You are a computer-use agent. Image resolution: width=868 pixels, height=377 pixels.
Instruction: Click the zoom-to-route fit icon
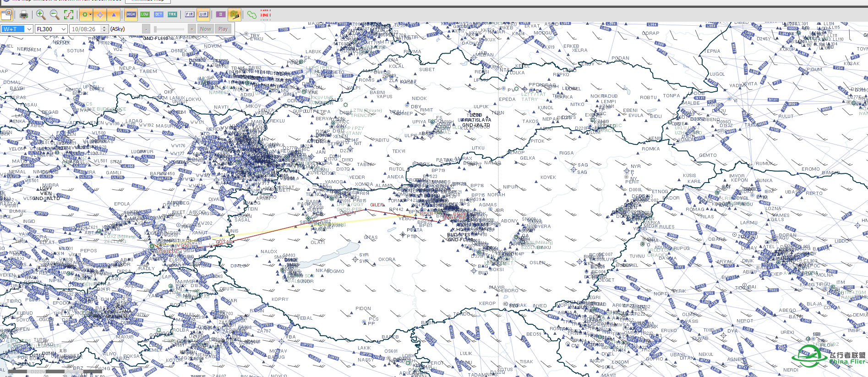click(69, 15)
